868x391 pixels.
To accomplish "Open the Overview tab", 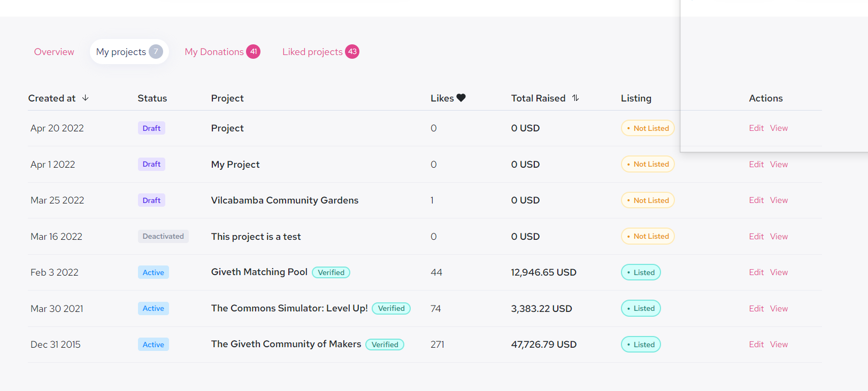I will [54, 52].
